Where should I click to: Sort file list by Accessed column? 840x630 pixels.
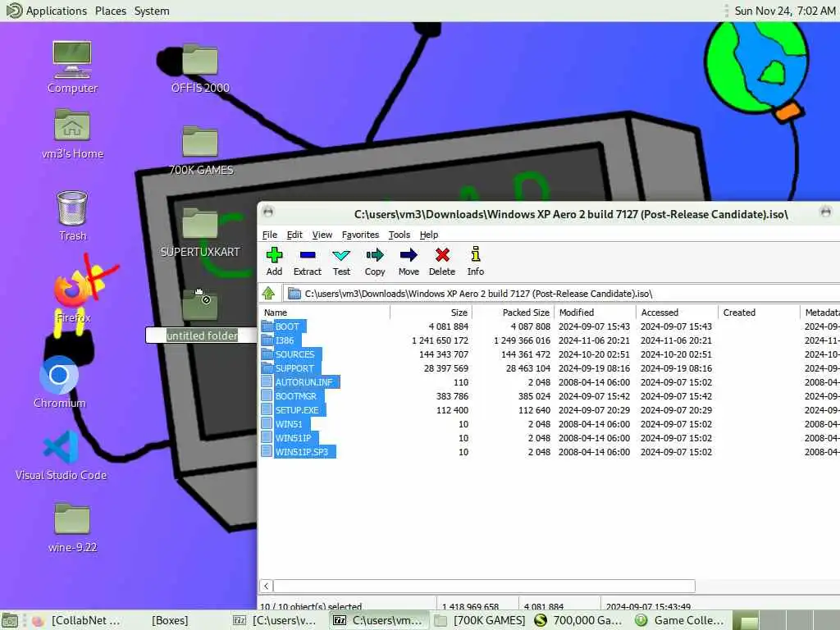click(x=677, y=313)
